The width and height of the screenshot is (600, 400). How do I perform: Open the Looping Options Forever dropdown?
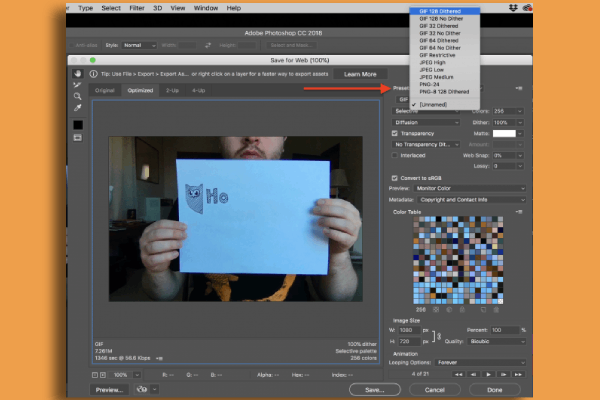(x=480, y=362)
